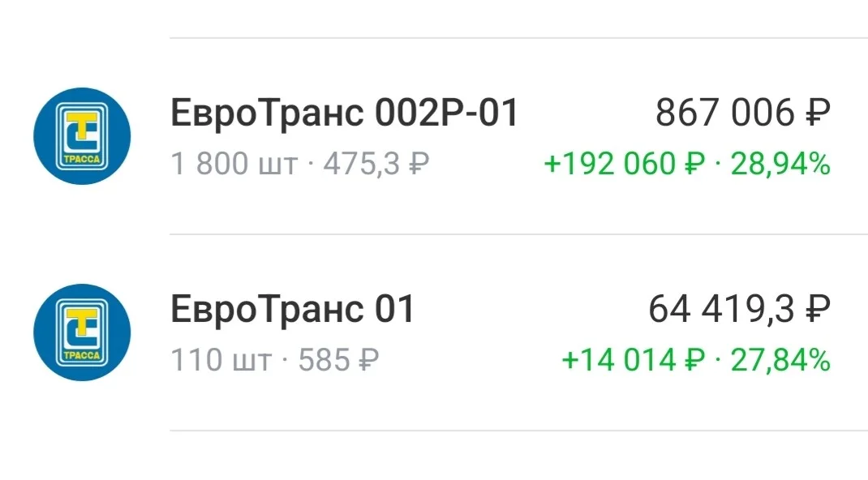This screenshot has width=868, height=480.
Task: Click the 64 419,3 ₽ total value
Action: [x=740, y=309]
